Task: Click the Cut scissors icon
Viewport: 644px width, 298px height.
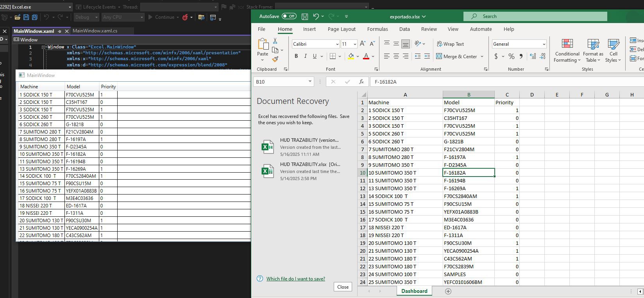Action: pyautogui.click(x=275, y=41)
